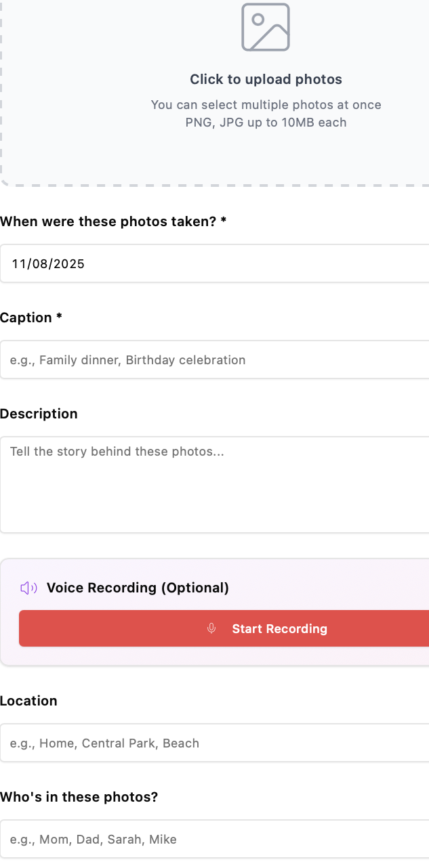Viewport: 429px width, 868px height.
Task: Click the Description field label
Action: coord(39,414)
